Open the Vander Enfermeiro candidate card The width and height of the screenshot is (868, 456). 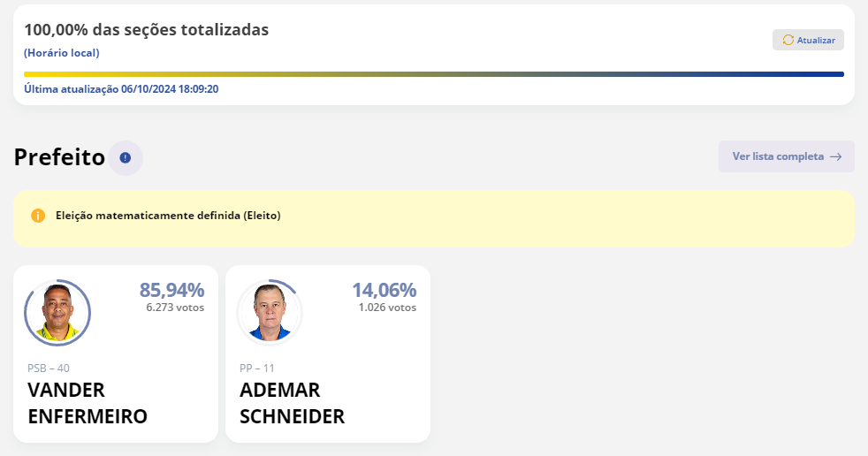[x=116, y=353]
